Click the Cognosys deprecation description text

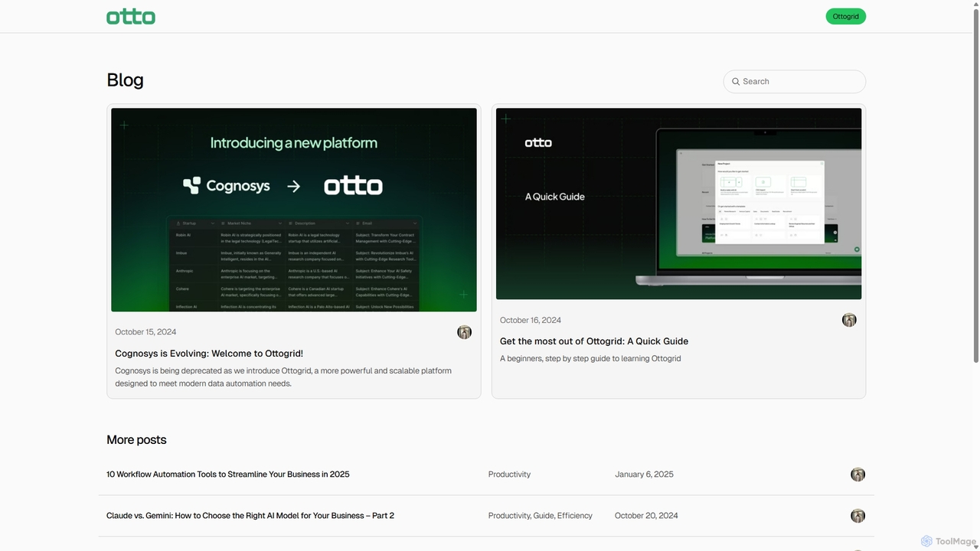[283, 377]
